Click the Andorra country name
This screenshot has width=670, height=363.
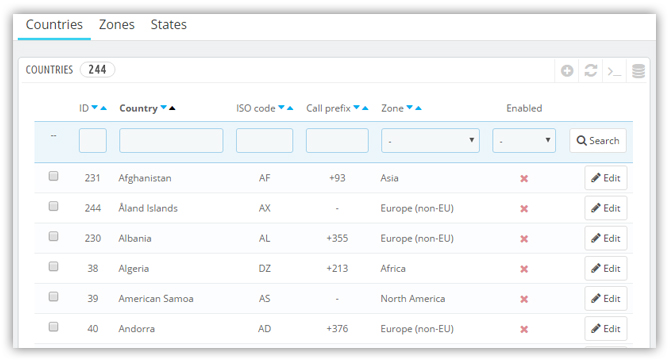tap(137, 328)
